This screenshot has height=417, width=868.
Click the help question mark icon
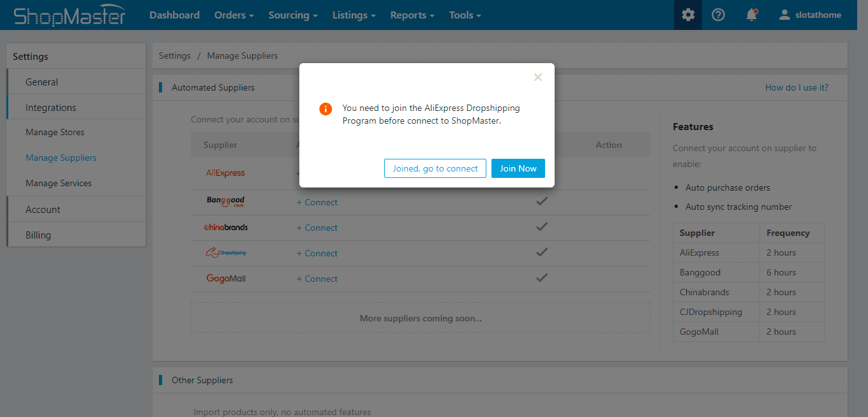tap(718, 15)
